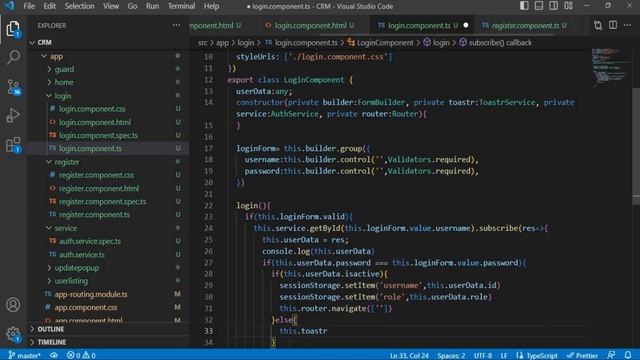Split the editor to the right
The height and width of the screenshot is (360, 640).
click(613, 25)
